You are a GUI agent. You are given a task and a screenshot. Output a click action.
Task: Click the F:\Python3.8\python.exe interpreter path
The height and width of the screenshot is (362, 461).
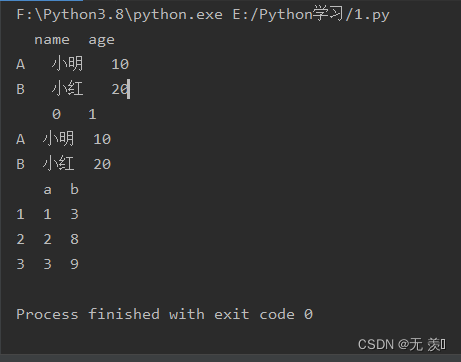click(119, 14)
